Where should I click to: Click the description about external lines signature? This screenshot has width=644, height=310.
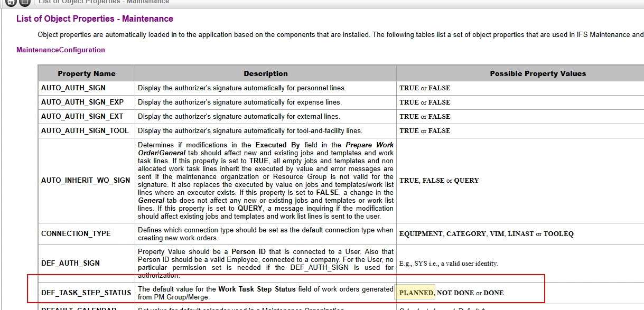click(x=239, y=117)
